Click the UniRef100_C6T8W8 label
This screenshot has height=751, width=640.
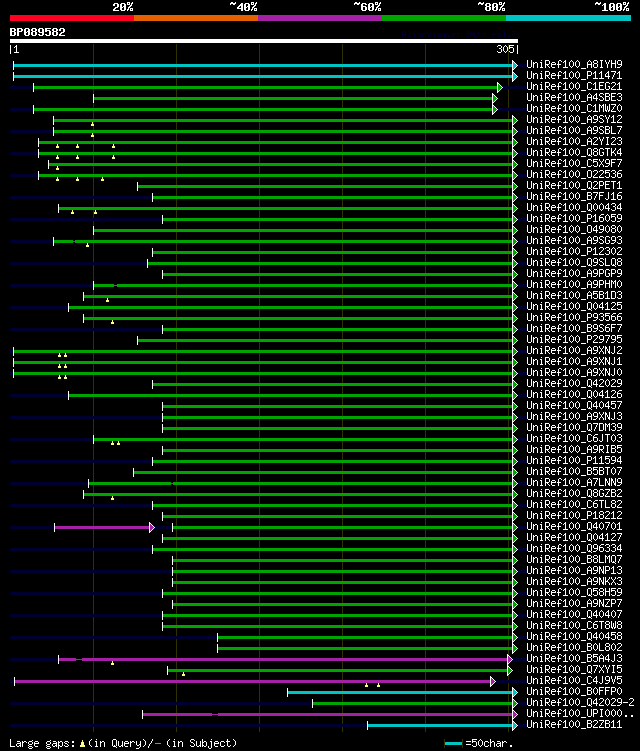click(x=574, y=626)
